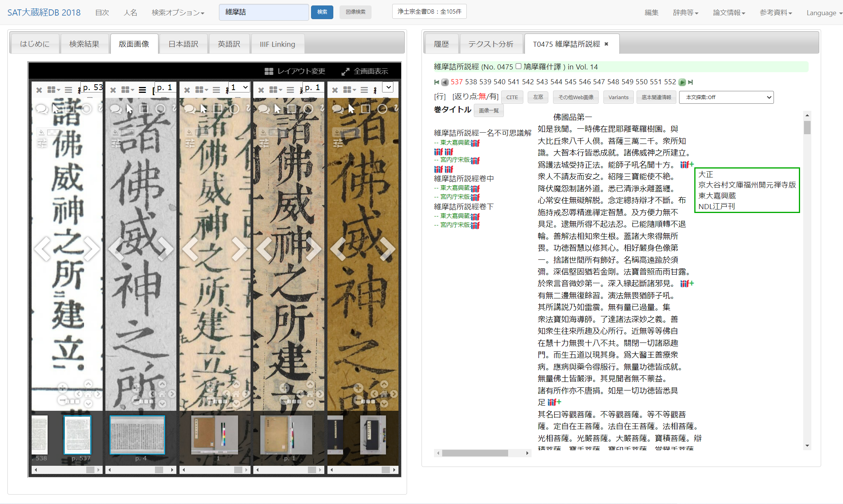Jump to the first page with skip-back icon
843x504 pixels.
437,82
